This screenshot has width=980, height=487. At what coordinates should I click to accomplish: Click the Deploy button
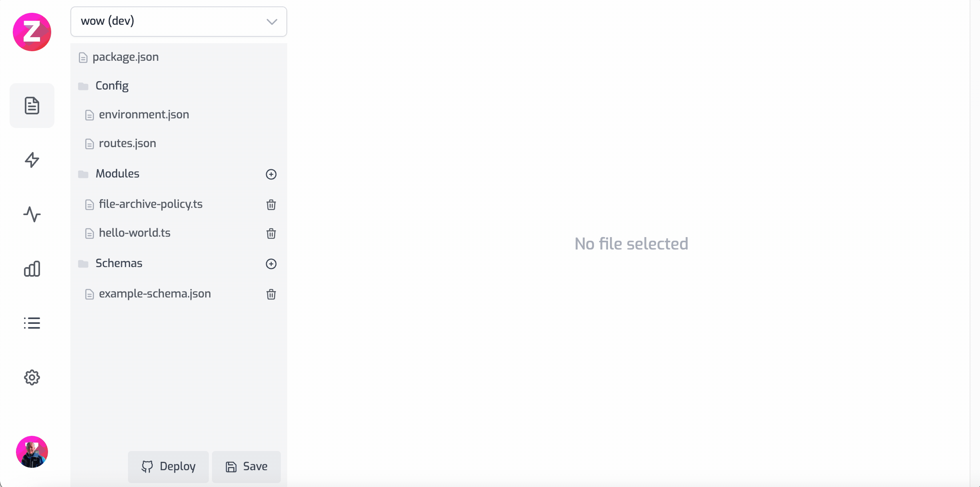click(168, 467)
